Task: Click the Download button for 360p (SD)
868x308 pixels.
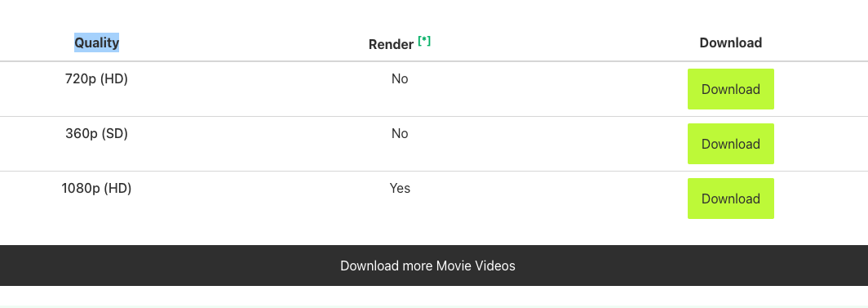Action: click(x=731, y=144)
